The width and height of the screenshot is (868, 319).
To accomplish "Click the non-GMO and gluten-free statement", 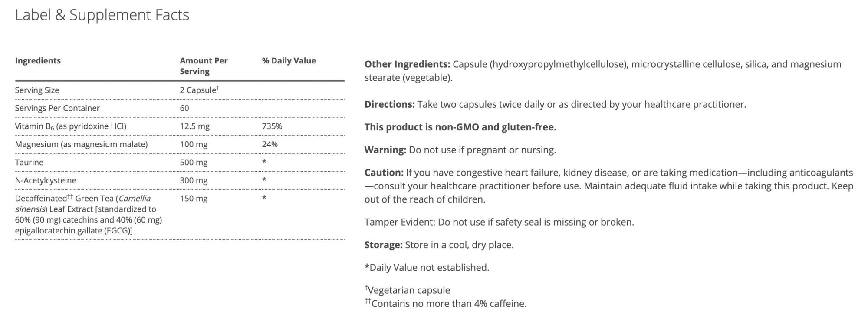I will click(x=460, y=127).
